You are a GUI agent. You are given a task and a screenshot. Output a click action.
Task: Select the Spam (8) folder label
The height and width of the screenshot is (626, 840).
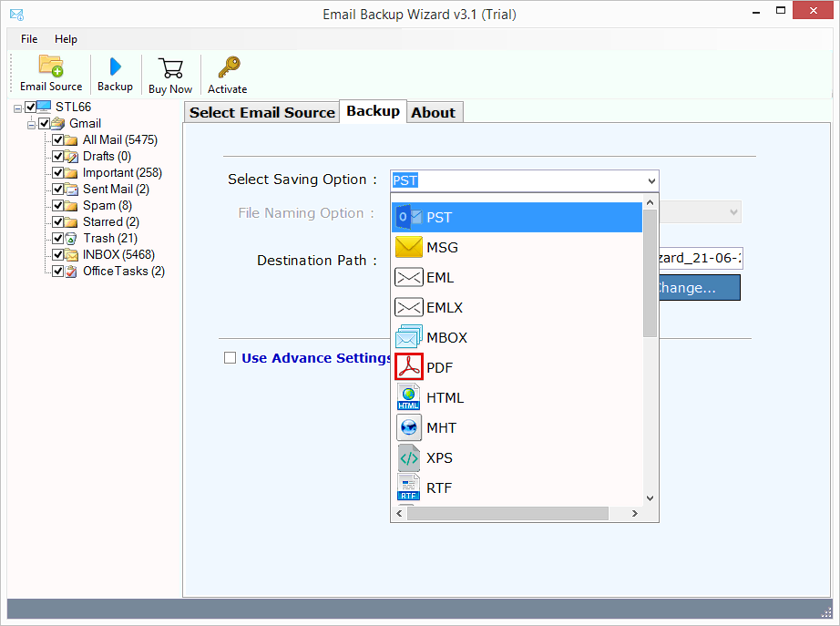pyautogui.click(x=108, y=206)
